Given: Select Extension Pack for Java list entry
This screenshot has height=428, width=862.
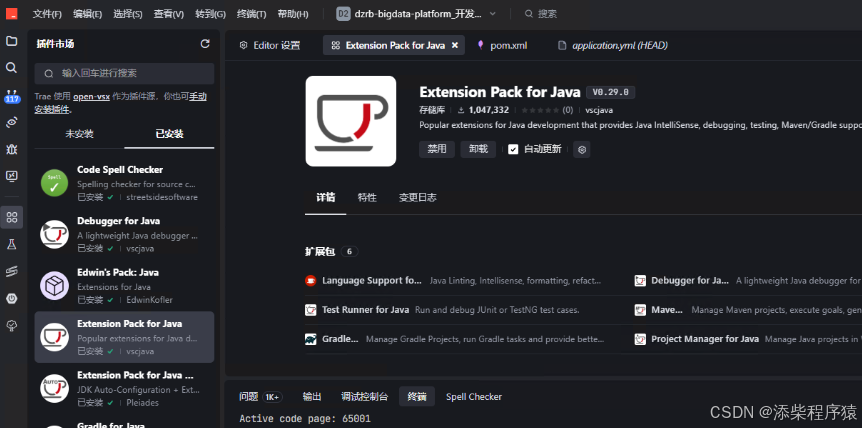Looking at the screenshot, I should 124,337.
